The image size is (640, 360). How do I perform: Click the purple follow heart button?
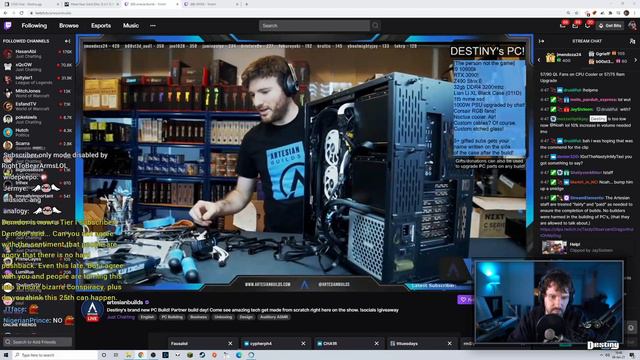[465, 300]
